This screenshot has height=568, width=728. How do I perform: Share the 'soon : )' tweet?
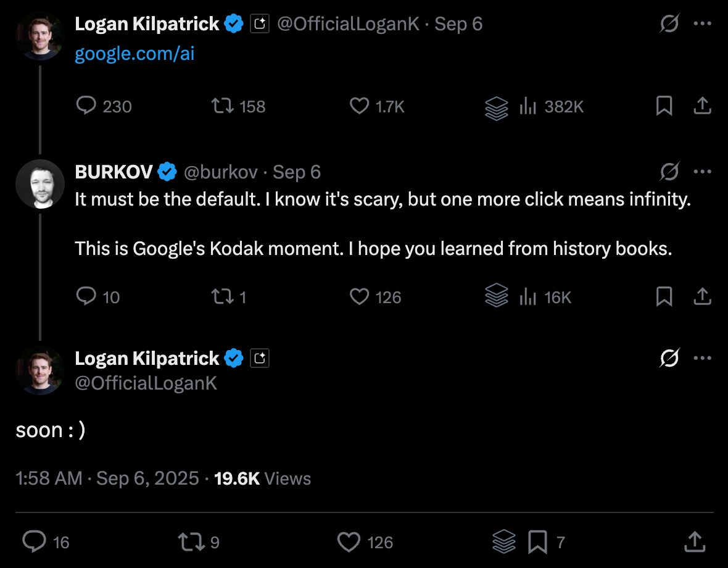coord(695,542)
